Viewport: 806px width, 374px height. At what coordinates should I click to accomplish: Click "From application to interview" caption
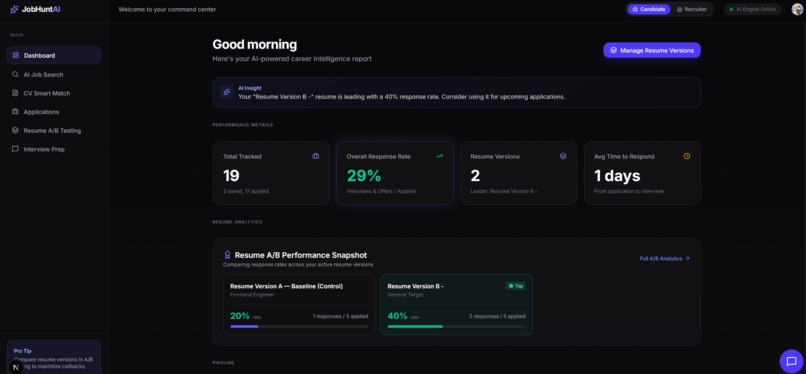(629, 191)
